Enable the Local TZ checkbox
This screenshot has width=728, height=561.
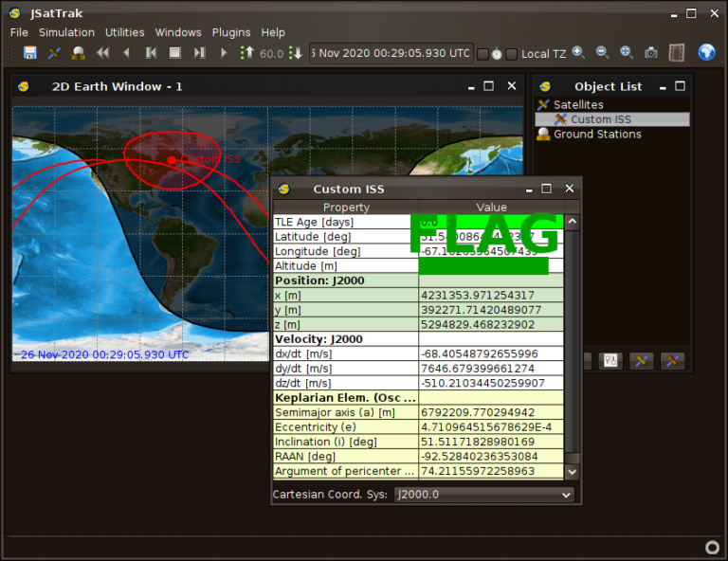click(x=512, y=54)
